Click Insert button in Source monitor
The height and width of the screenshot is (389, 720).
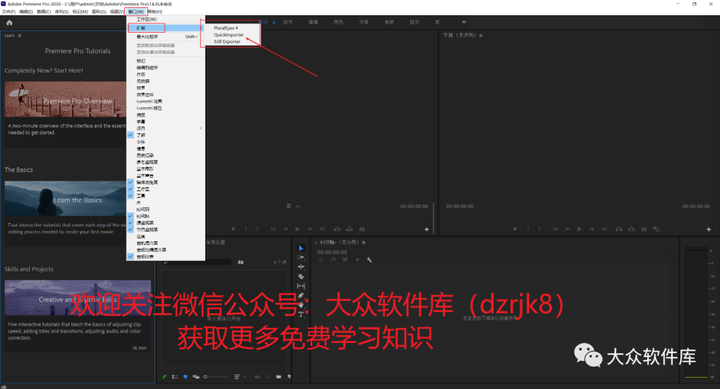337,229
